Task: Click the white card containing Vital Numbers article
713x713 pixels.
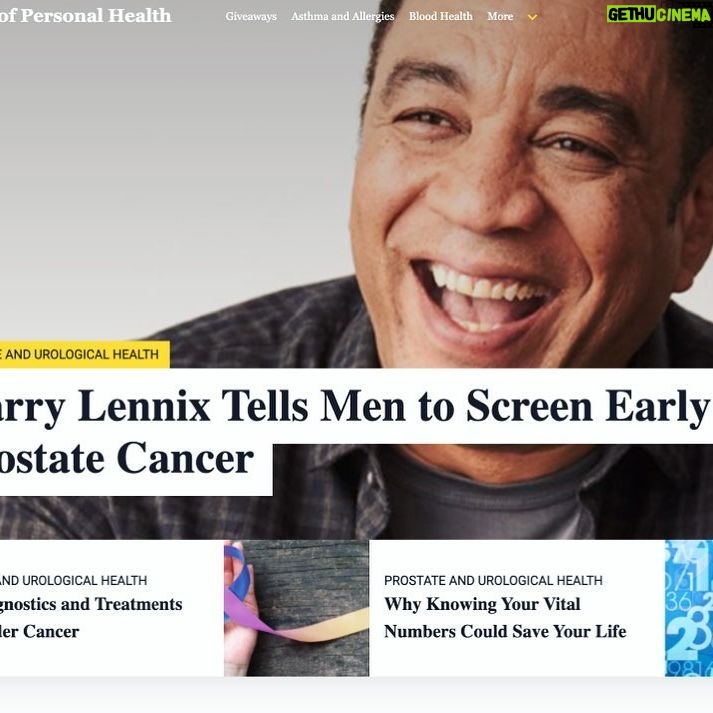Action: 517,608
